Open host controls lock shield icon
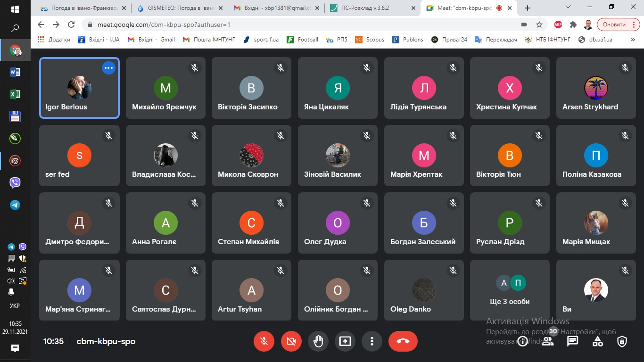The width and height of the screenshot is (644, 362). (x=622, y=342)
